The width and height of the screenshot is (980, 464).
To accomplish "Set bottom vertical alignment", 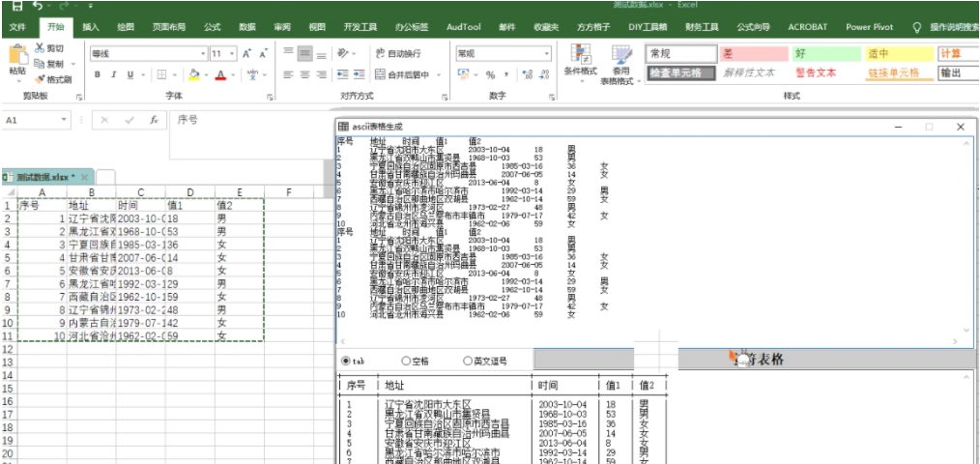I will click(321, 54).
